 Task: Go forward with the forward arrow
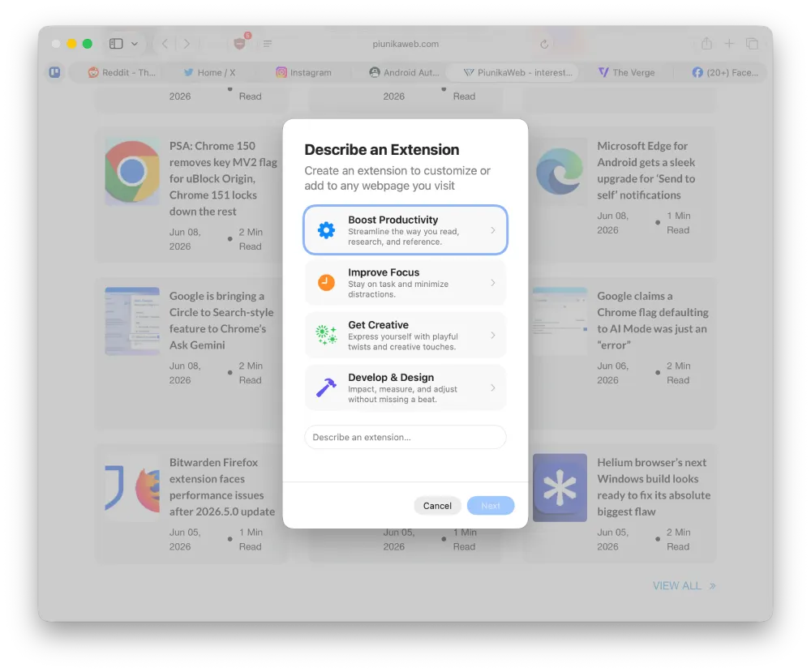click(187, 44)
